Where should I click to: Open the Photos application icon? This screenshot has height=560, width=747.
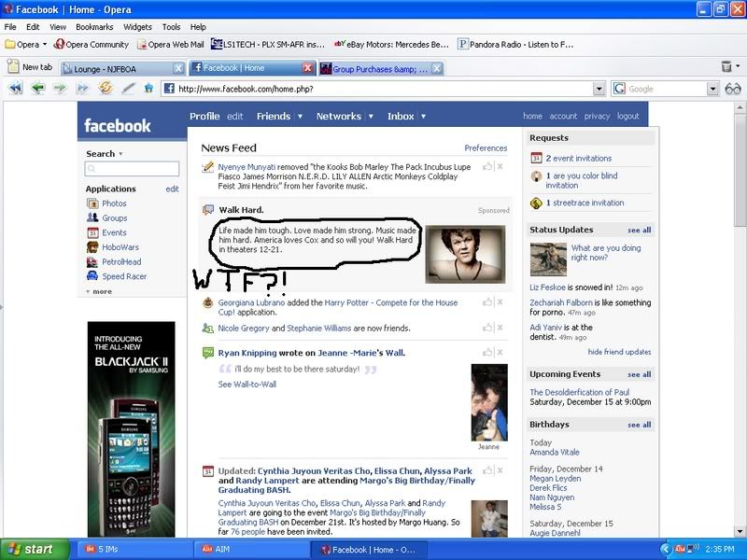[92, 203]
